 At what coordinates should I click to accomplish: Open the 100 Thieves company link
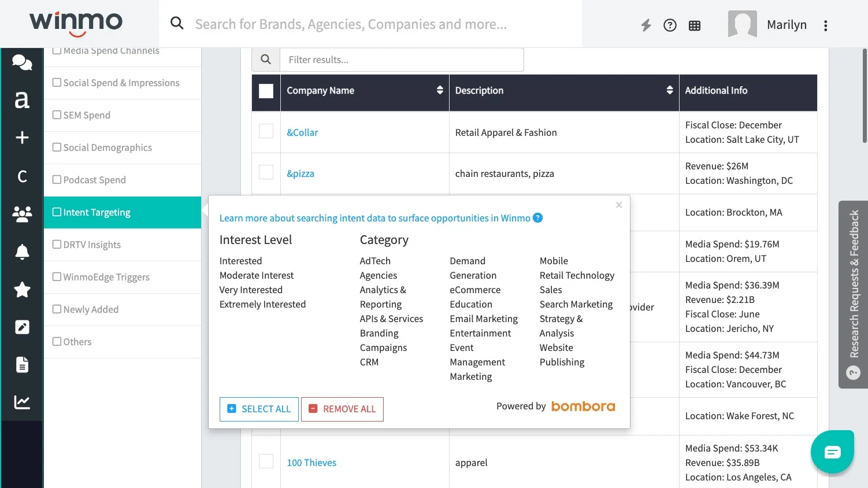311,463
